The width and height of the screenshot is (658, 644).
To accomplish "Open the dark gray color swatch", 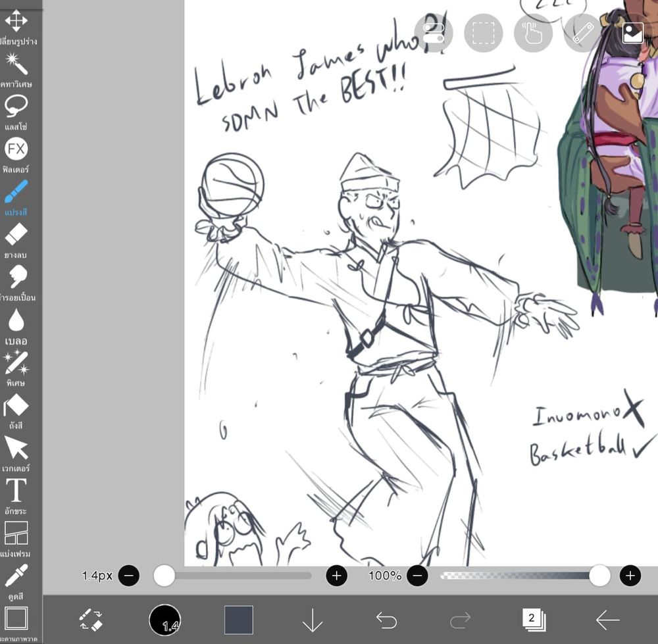I will click(x=239, y=620).
